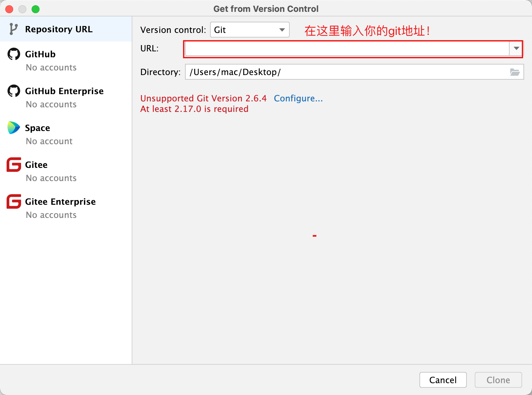Screen dimensions: 532x395
Task: Click the Gitee logo icon
Action: point(14,165)
